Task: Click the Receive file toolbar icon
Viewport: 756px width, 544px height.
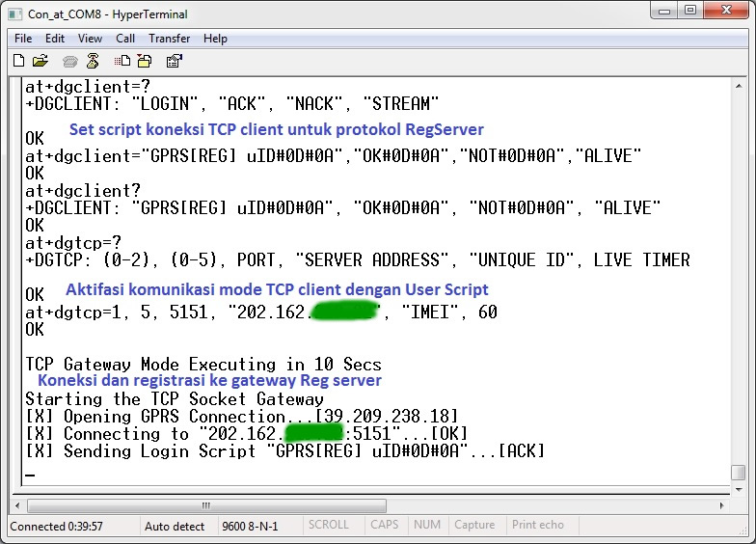Action: click(146, 61)
